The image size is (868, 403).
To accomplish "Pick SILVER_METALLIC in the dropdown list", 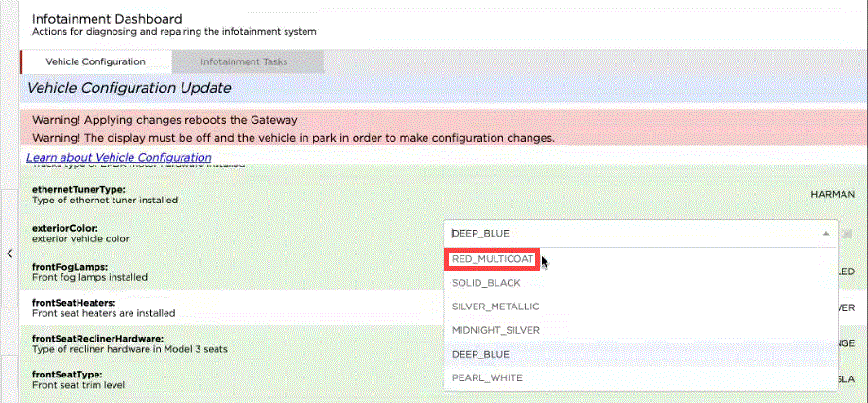I will (495, 307).
